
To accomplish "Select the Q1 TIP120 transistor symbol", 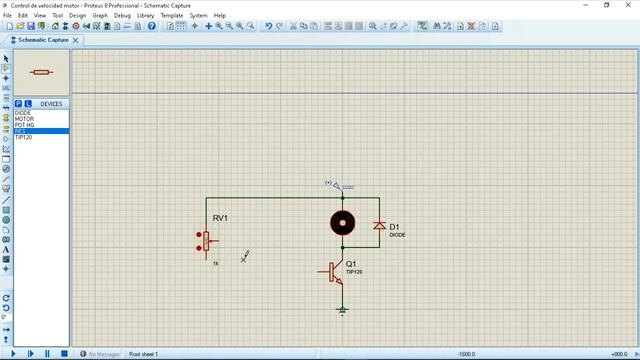I will pyautogui.click(x=335, y=272).
